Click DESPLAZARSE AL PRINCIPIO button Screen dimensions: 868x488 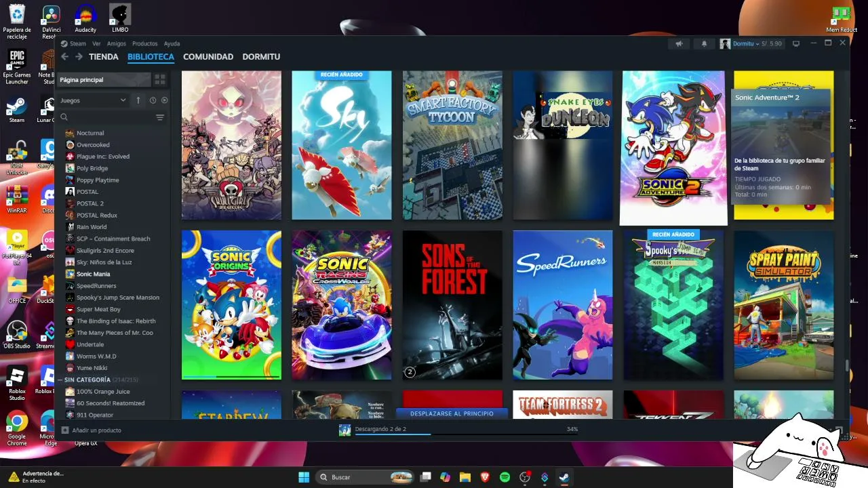click(452, 413)
